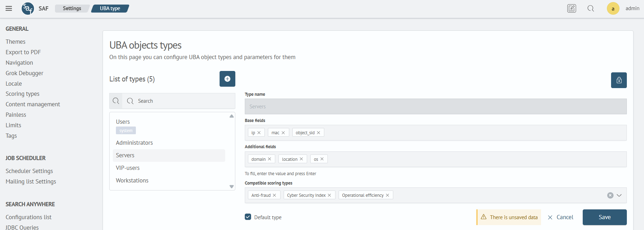Open Content management
This screenshot has width=644, height=230.
click(33, 104)
